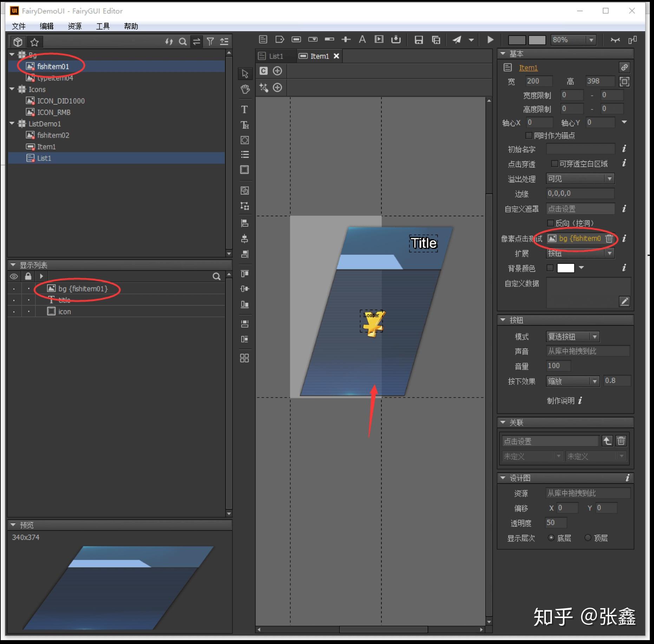
Task: Click the Item1 component name link
Action: click(x=528, y=67)
